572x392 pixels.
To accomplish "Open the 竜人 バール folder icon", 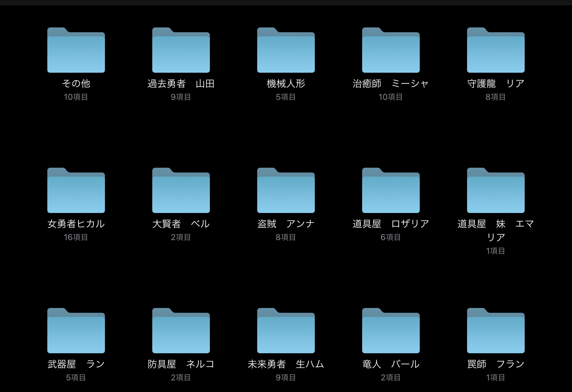I will coord(391,331).
